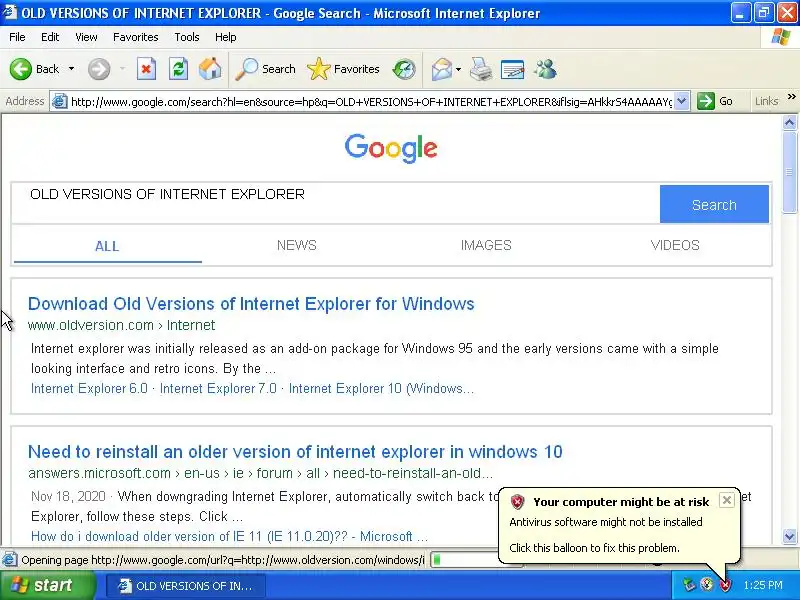The image size is (800, 600).
Task: Open the Help menu
Action: point(226,37)
